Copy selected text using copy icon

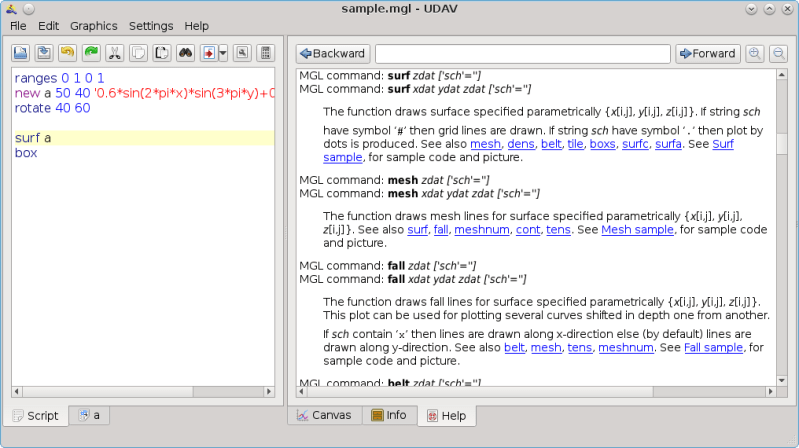tap(138, 53)
